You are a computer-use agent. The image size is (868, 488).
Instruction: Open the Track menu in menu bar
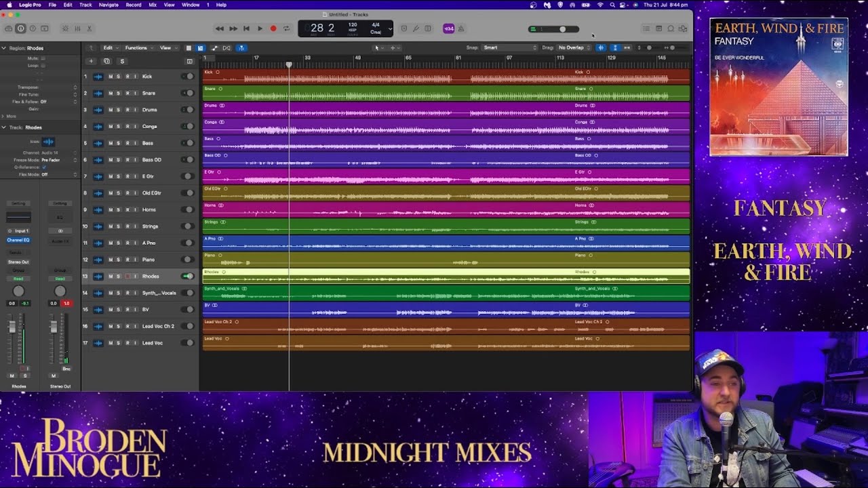click(85, 5)
